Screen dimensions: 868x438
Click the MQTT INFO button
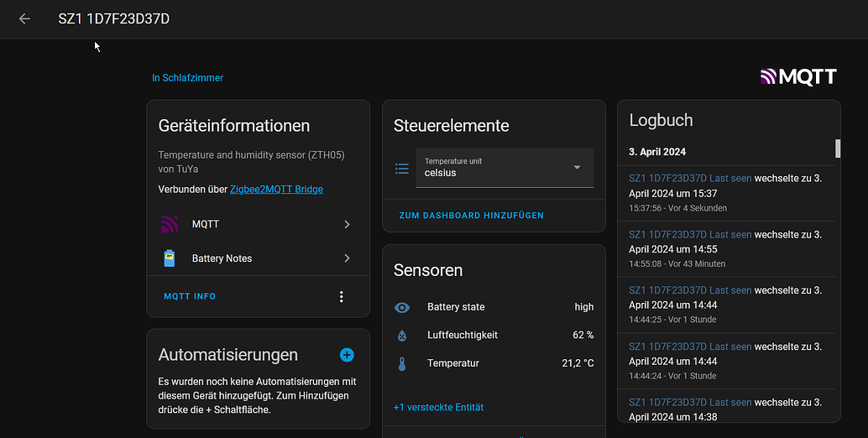tap(190, 296)
